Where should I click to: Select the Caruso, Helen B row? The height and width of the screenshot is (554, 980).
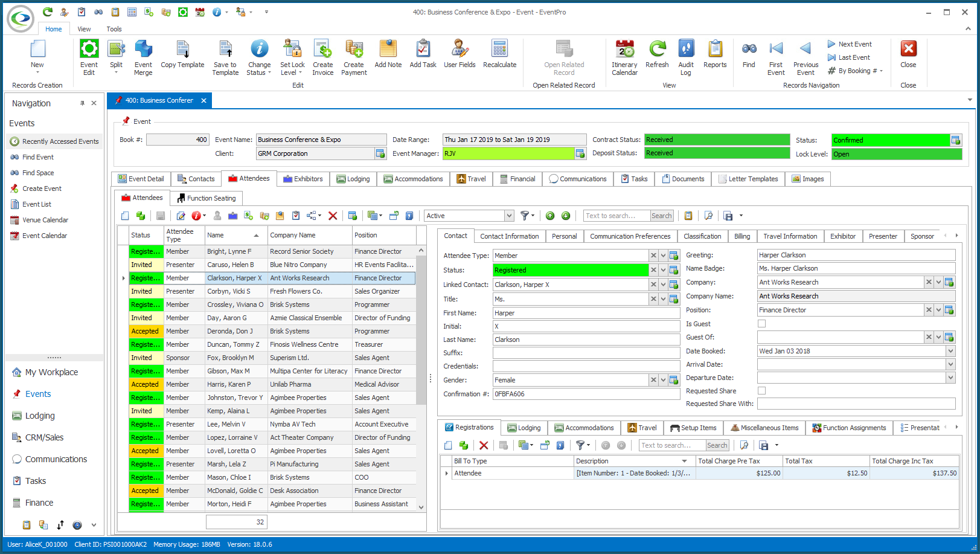pyautogui.click(x=272, y=265)
